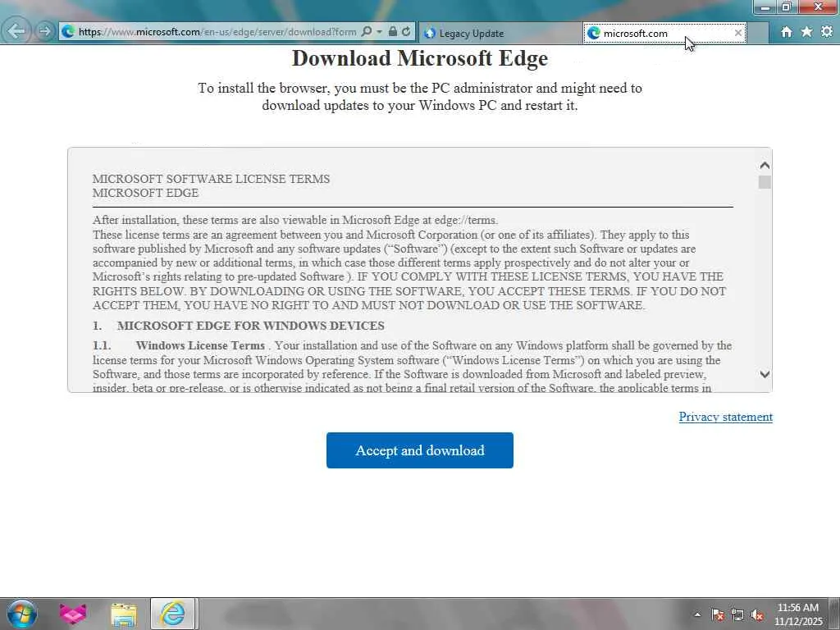The width and height of the screenshot is (840, 630).
Task: Show hidden tray icons arrow
Action: click(697, 614)
